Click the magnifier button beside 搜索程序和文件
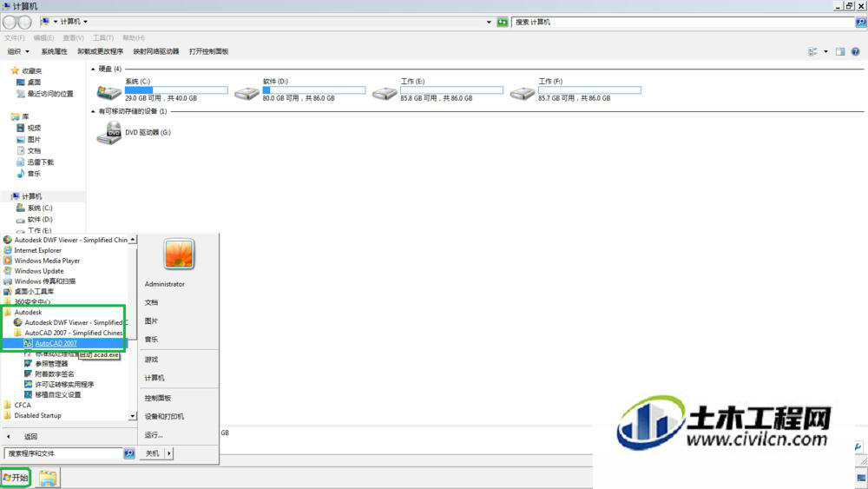This screenshot has height=489, width=868. pyautogui.click(x=129, y=453)
